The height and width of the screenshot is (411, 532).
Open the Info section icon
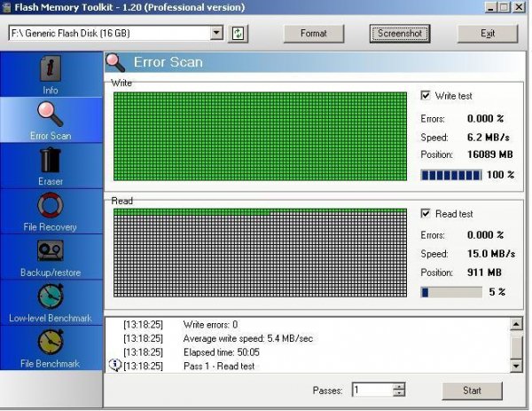click(x=51, y=68)
